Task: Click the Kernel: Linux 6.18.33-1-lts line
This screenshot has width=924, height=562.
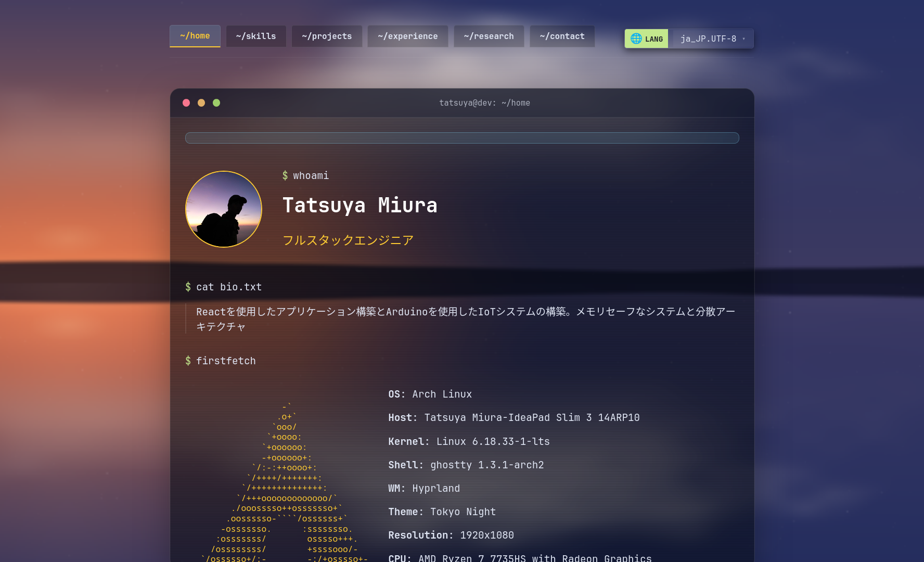Action: [469, 441]
